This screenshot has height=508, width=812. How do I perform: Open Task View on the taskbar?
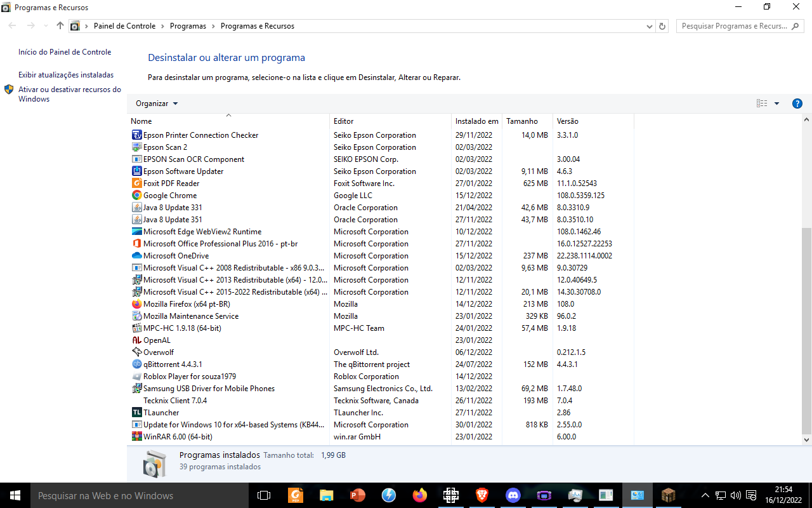[x=264, y=495]
